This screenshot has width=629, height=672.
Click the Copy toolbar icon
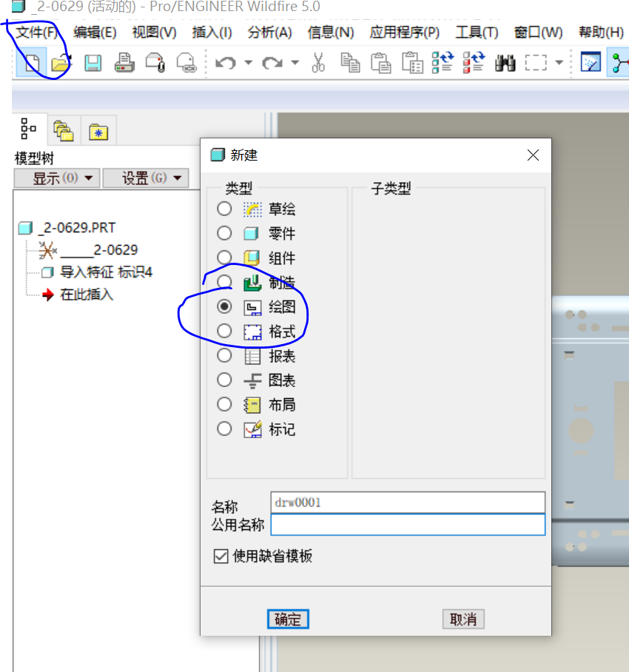[350, 63]
